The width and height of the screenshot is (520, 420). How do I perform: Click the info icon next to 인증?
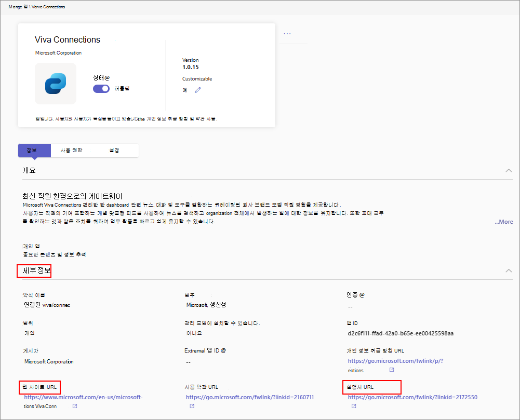pos(362,295)
